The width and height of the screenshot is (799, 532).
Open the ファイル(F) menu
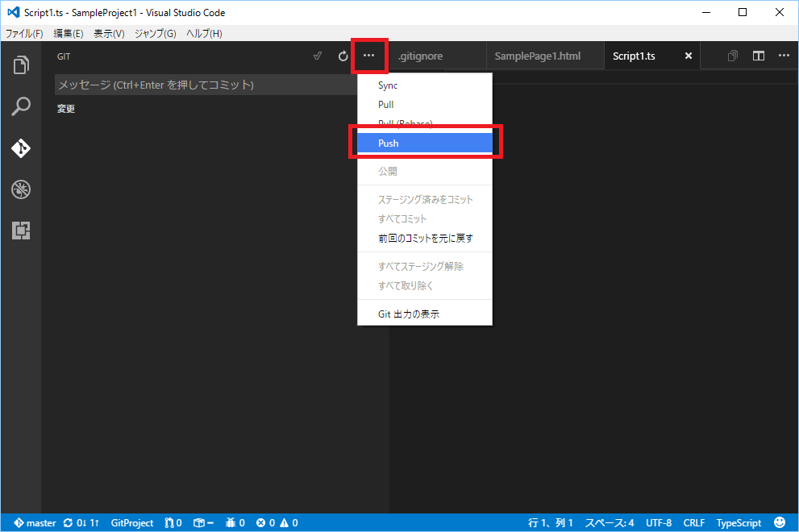tap(24, 34)
